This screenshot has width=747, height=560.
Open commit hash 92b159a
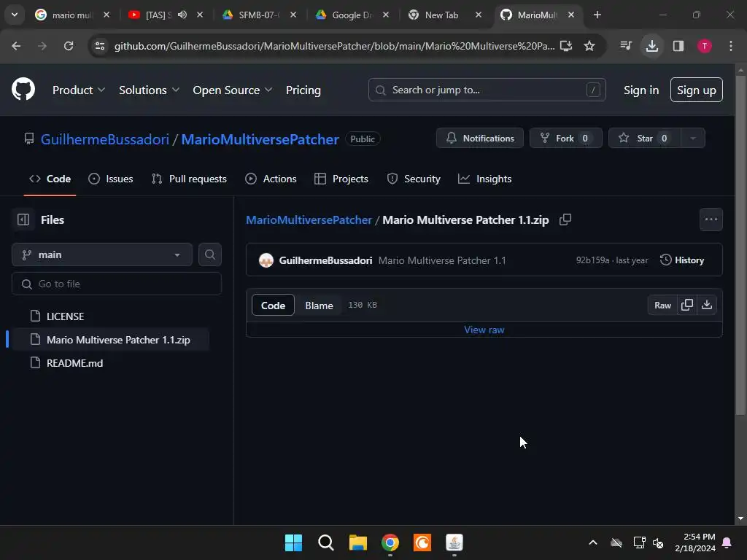[x=592, y=260]
